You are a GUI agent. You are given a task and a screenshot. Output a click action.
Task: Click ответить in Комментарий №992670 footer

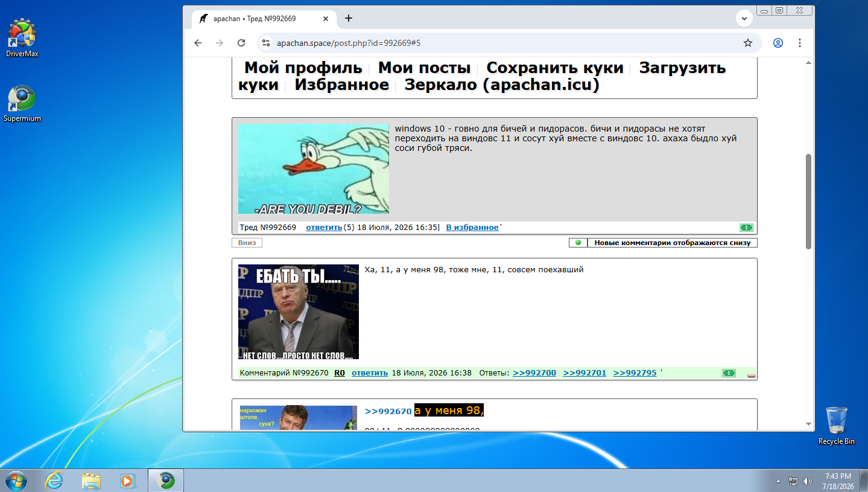point(370,373)
